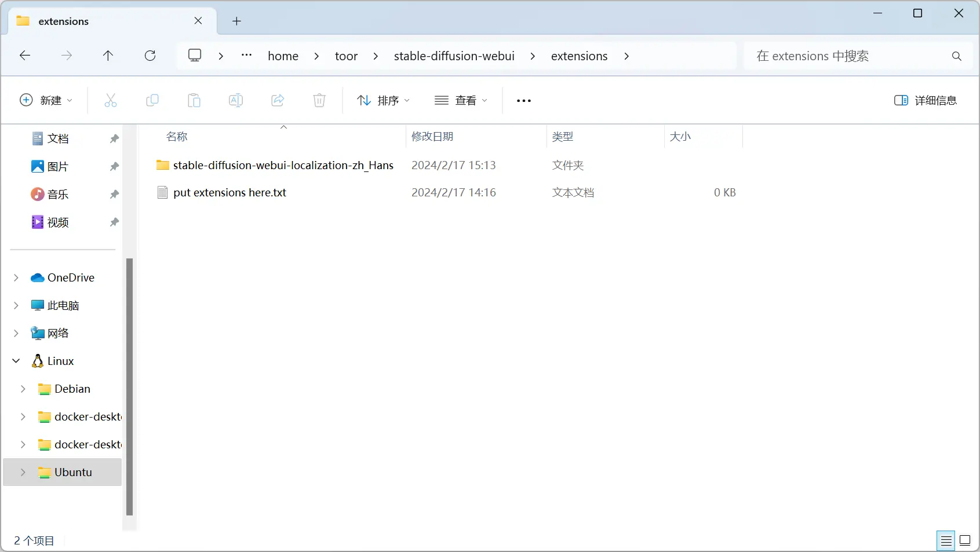Image resolution: width=980 pixels, height=552 pixels.
Task: Open the 查看 view dropdown
Action: (461, 100)
